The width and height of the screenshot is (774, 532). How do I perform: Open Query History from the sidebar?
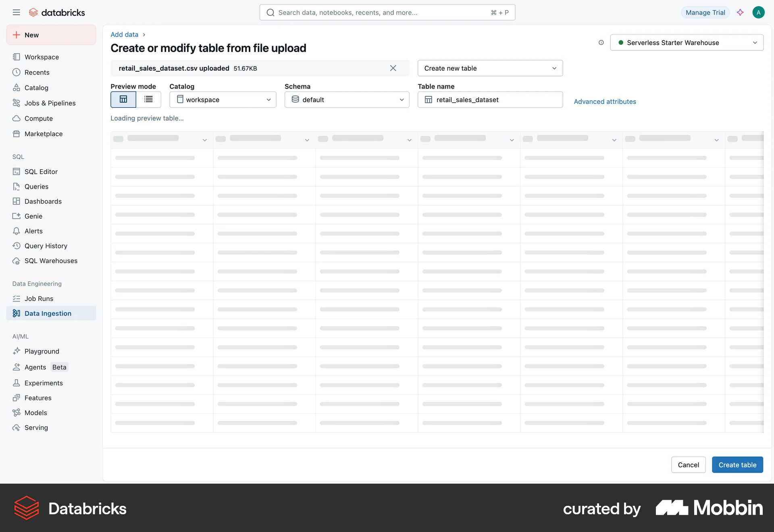tap(46, 246)
